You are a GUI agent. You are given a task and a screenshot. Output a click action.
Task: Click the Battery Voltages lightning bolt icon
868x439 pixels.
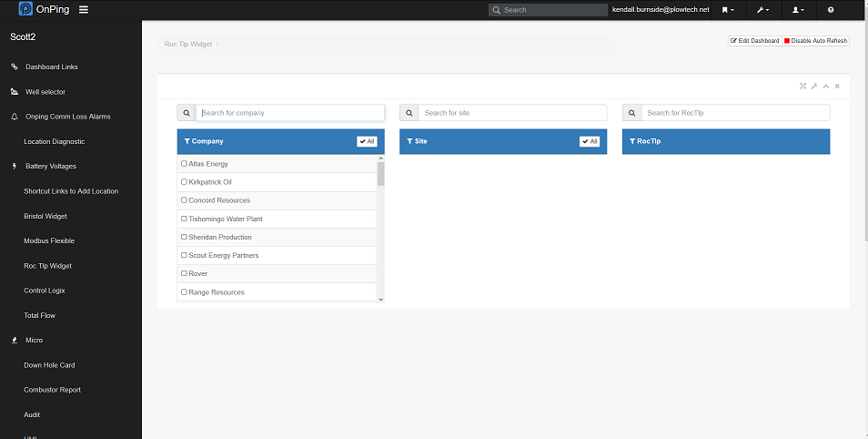coord(15,167)
